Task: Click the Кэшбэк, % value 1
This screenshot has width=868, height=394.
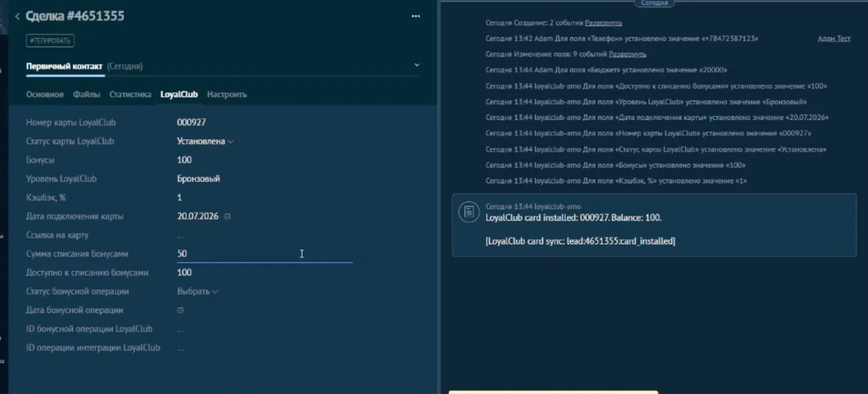Action: [179, 197]
